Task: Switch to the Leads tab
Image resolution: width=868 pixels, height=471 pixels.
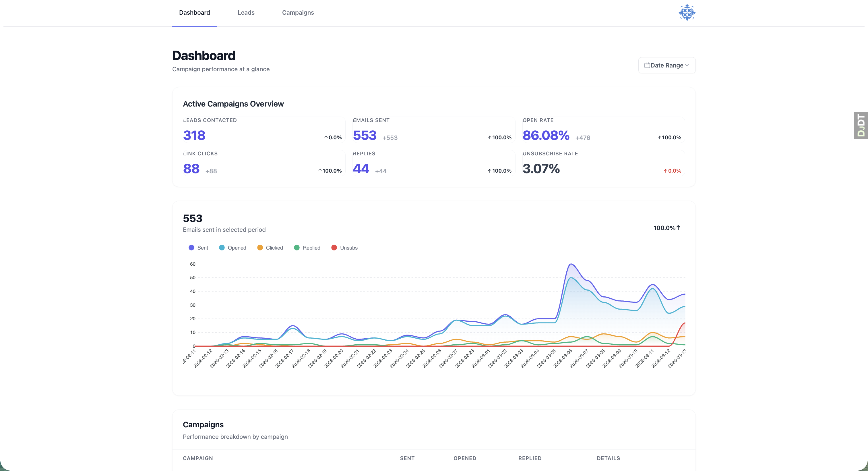Action: tap(246, 12)
